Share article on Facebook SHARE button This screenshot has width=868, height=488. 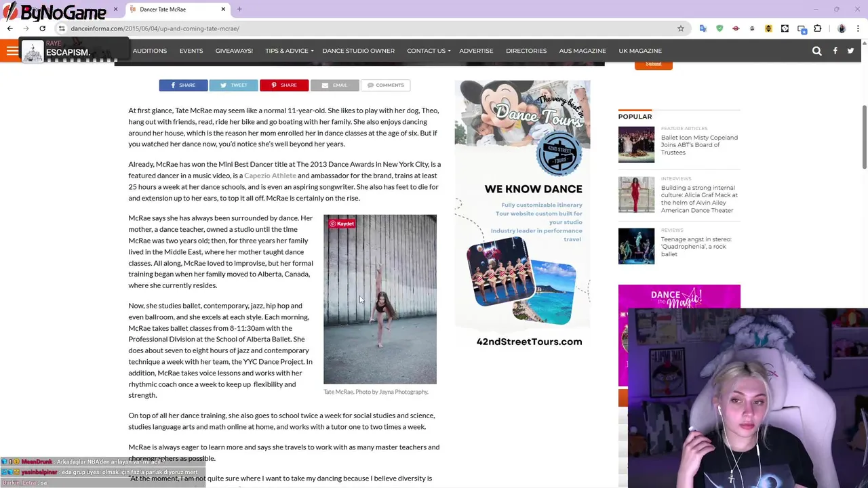coord(183,85)
